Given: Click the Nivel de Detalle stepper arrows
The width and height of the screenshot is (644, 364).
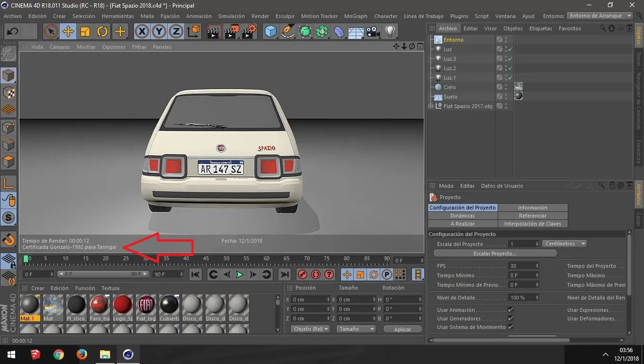Looking at the screenshot, I should tap(537, 298).
